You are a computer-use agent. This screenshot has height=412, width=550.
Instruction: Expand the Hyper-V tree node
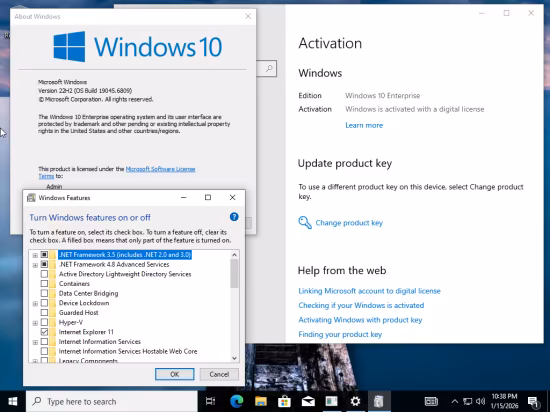tap(35, 323)
